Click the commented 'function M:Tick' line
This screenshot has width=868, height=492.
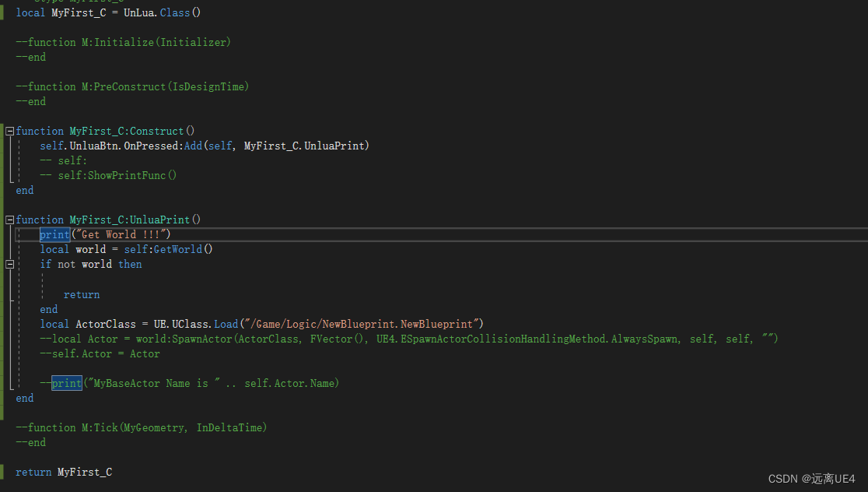(x=140, y=427)
